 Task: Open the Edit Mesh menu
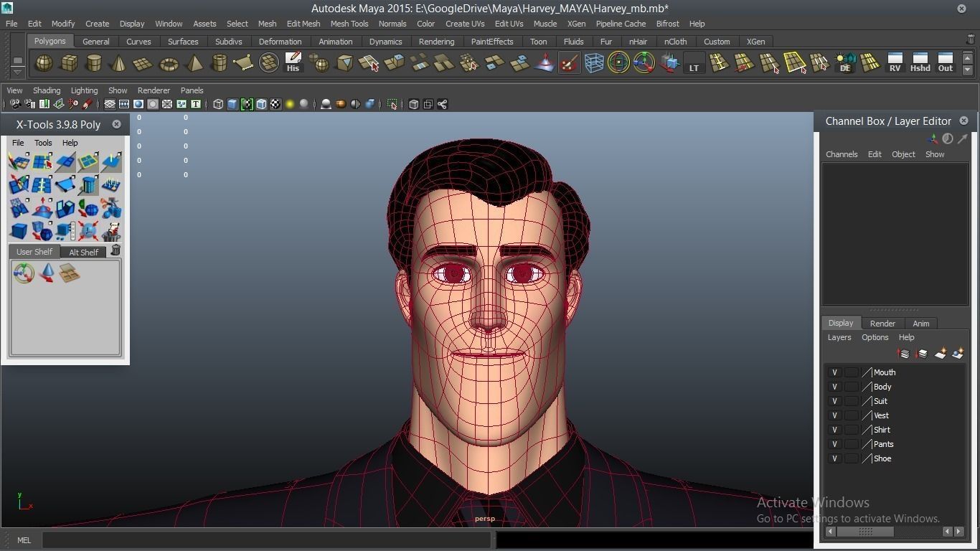pos(303,24)
